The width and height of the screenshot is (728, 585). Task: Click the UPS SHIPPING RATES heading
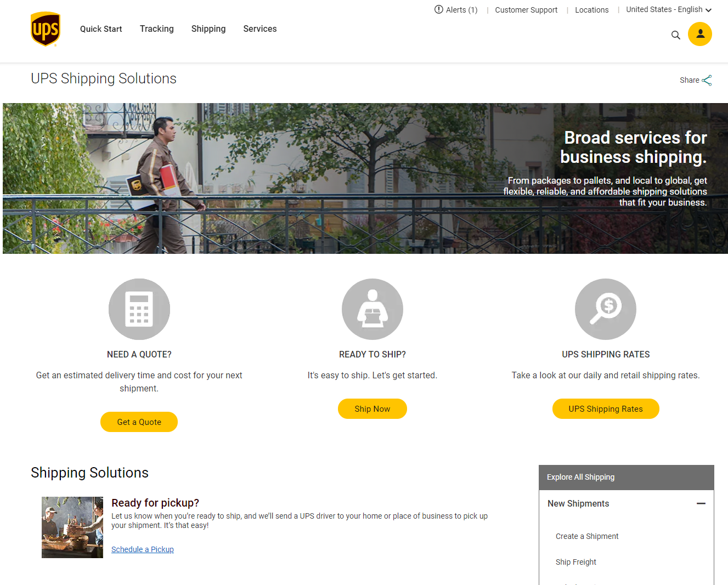coord(606,355)
